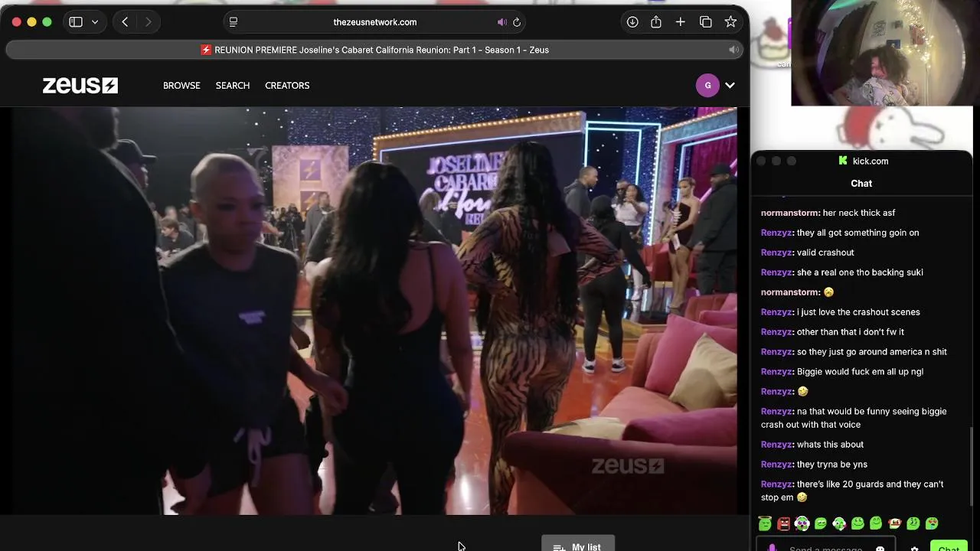Open Safari share menu

click(656, 22)
